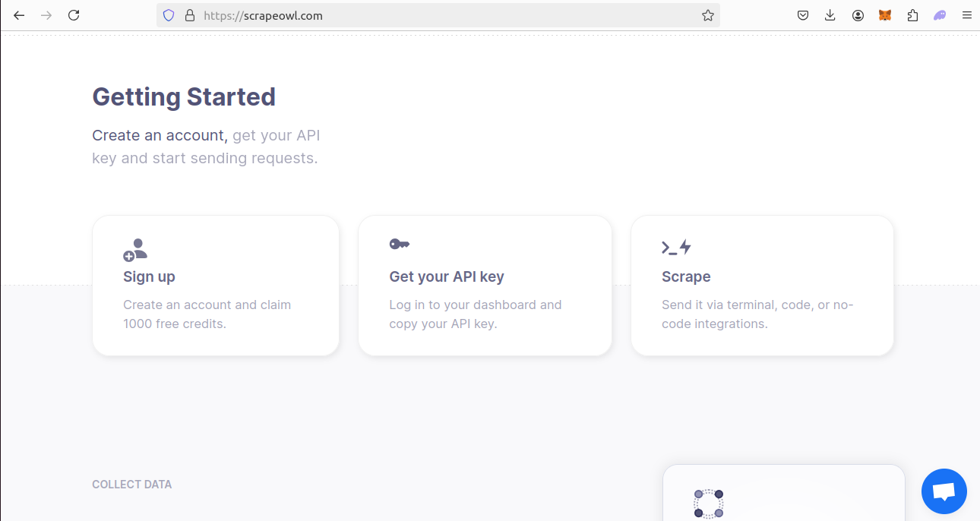The image size is (980, 521).
Task: Click the API key icon
Action: point(400,244)
